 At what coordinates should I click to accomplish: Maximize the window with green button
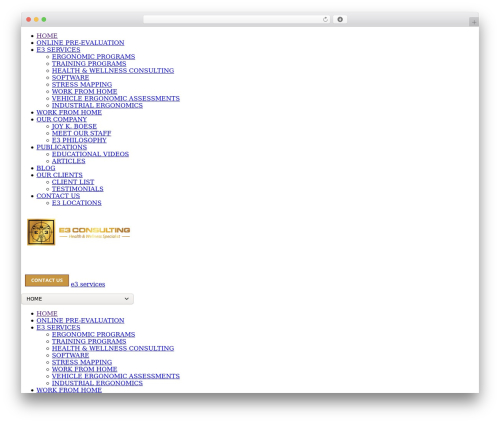click(44, 19)
